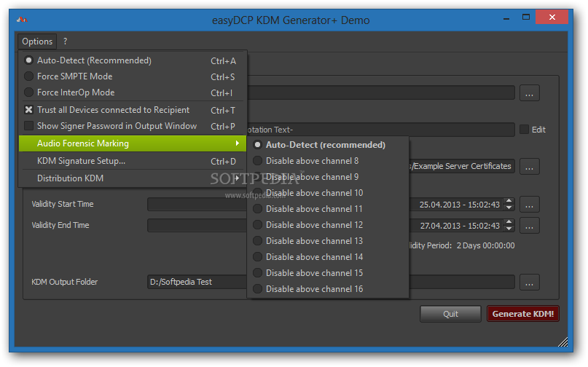588x367 pixels.
Task: Enable Show Signer Password in Output Window
Action: click(133, 126)
